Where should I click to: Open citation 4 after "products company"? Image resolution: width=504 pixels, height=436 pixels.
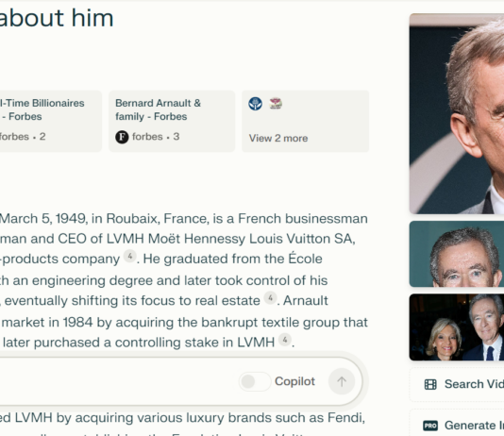[130, 256]
